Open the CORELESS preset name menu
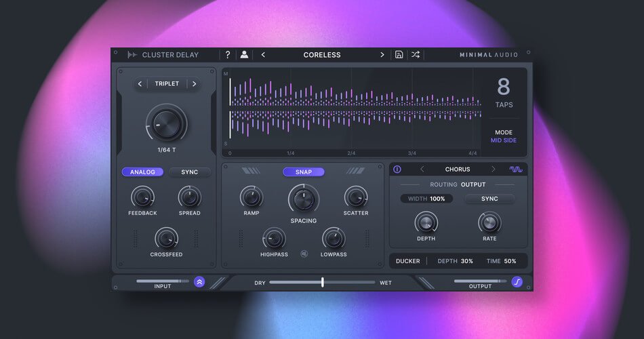The width and height of the screenshot is (644, 339). (x=322, y=55)
